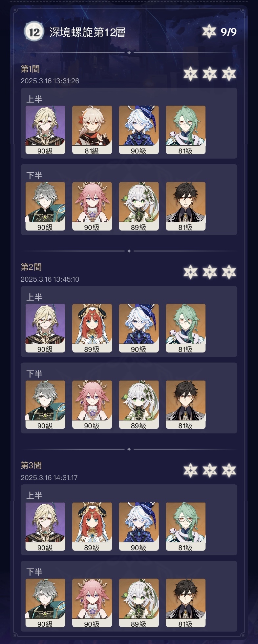
Task: Open the blue-hat character in 第3間 上半
Action: tap(139, 527)
